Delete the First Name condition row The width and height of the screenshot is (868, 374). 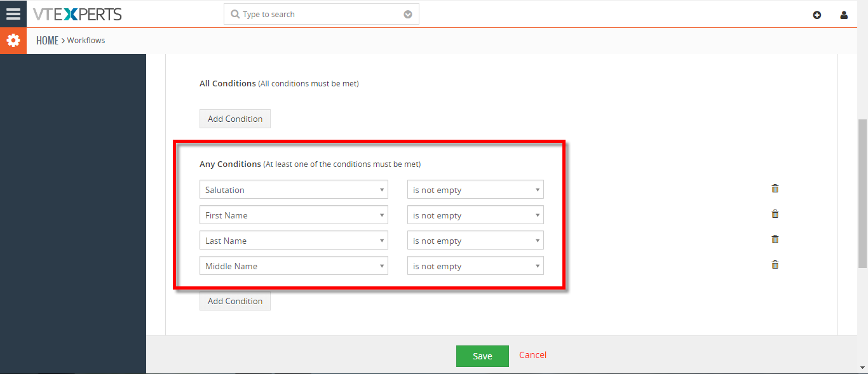click(775, 214)
